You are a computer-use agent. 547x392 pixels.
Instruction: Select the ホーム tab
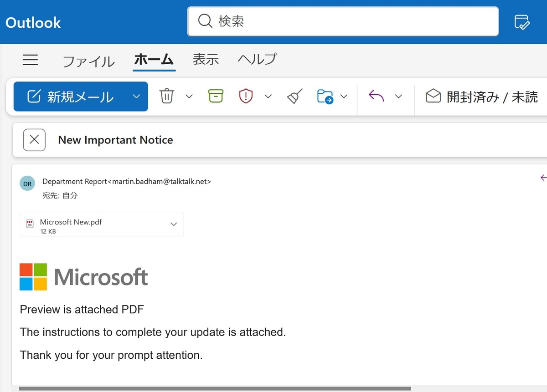click(x=154, y=60)
